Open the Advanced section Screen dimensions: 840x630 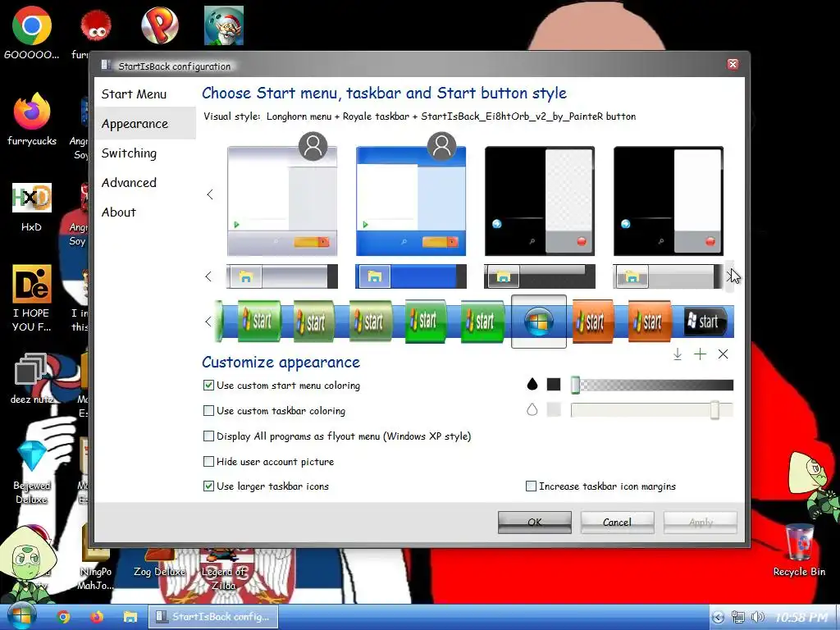tap(129, 183)
